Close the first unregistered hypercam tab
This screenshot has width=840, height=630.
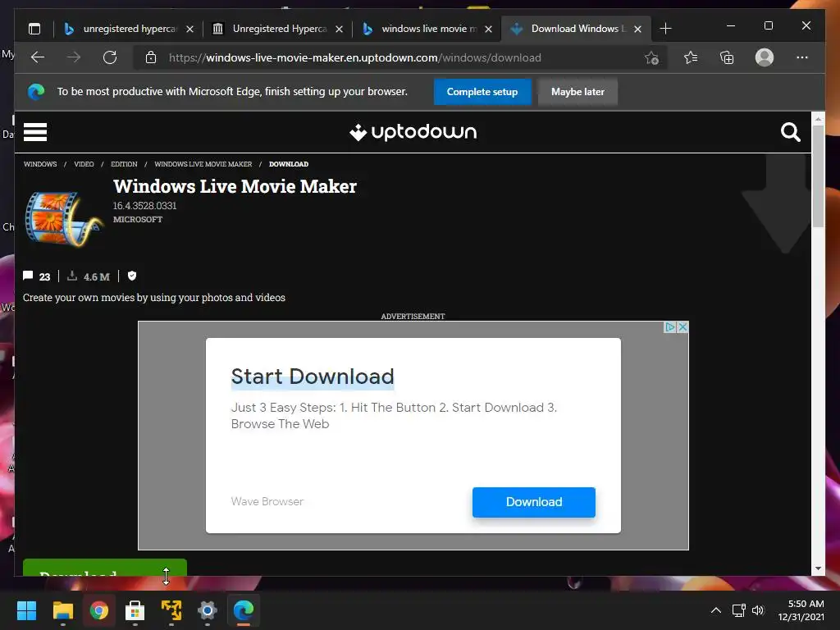pyautogui.click(x=189, y=29)
